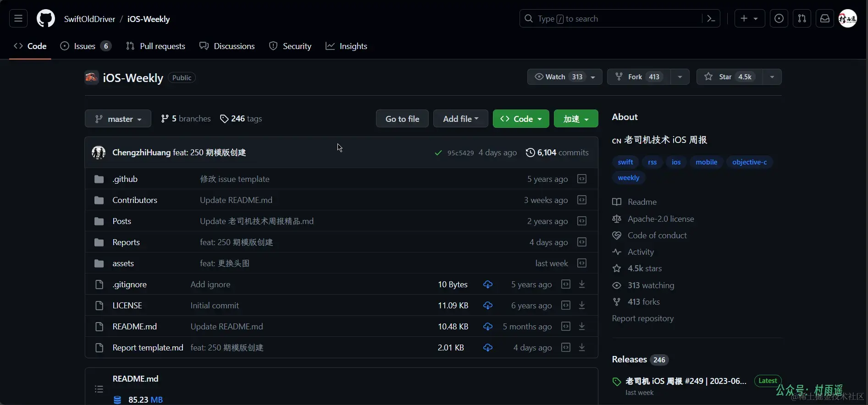Viewport: 868px width, 405px height.
Task: View the 5 branches link
Action: pyautogui.click(x=186, y=119)
